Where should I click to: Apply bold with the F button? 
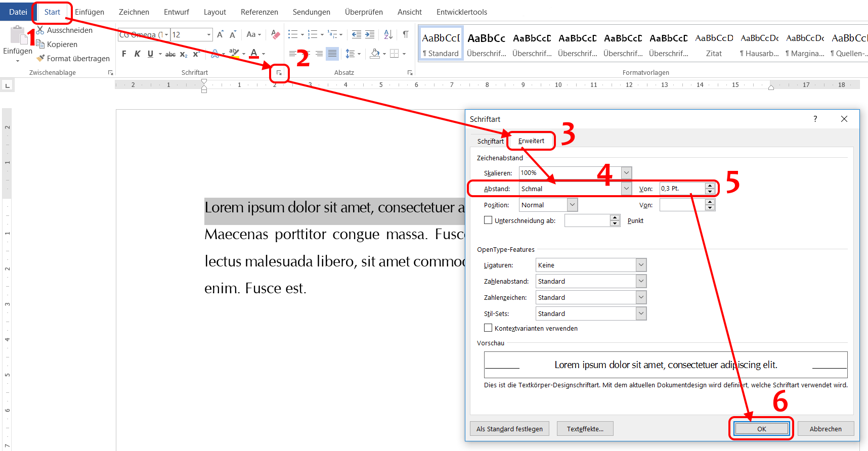click(124, 54)
